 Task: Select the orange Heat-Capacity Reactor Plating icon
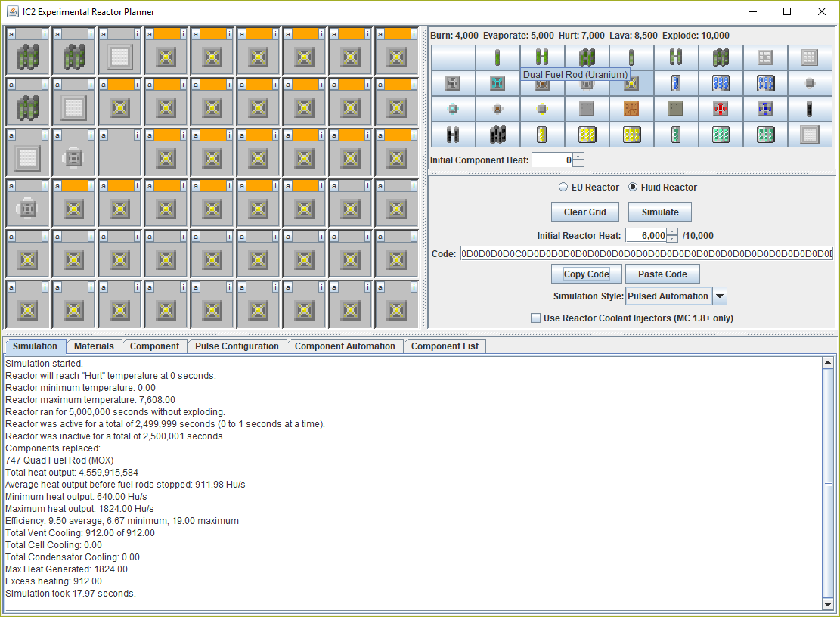631,109
